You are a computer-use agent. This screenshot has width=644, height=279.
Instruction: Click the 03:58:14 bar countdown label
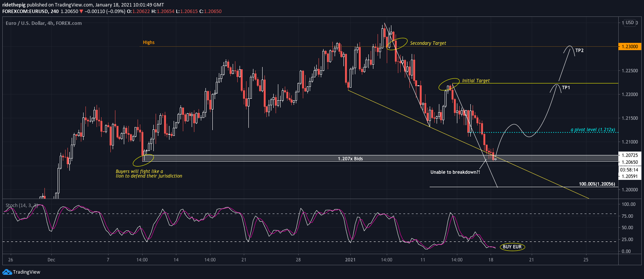[630, 170]
